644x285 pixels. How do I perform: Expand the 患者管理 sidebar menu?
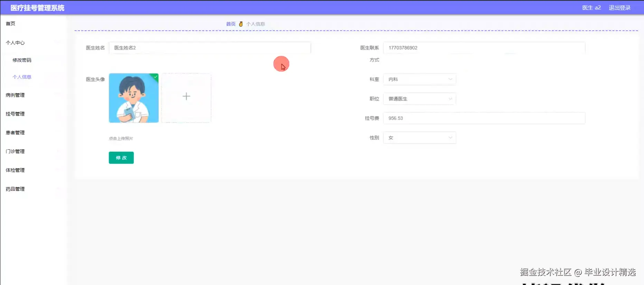click(15, 132)
